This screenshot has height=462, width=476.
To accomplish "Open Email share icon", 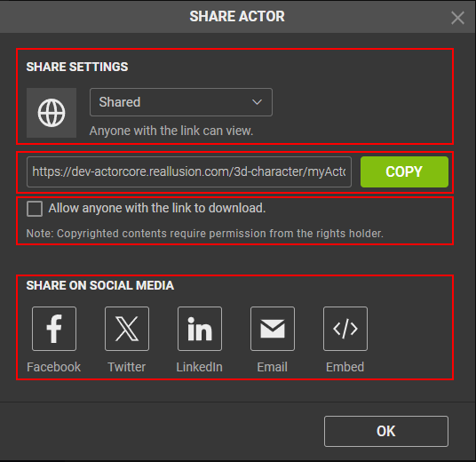I will [273, 329].
